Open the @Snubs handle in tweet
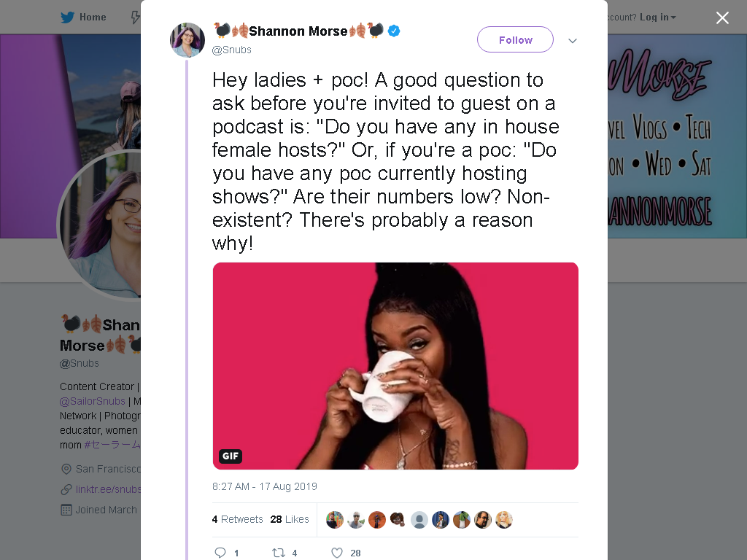The image size is (747, 560). click(x=231, y=50)
